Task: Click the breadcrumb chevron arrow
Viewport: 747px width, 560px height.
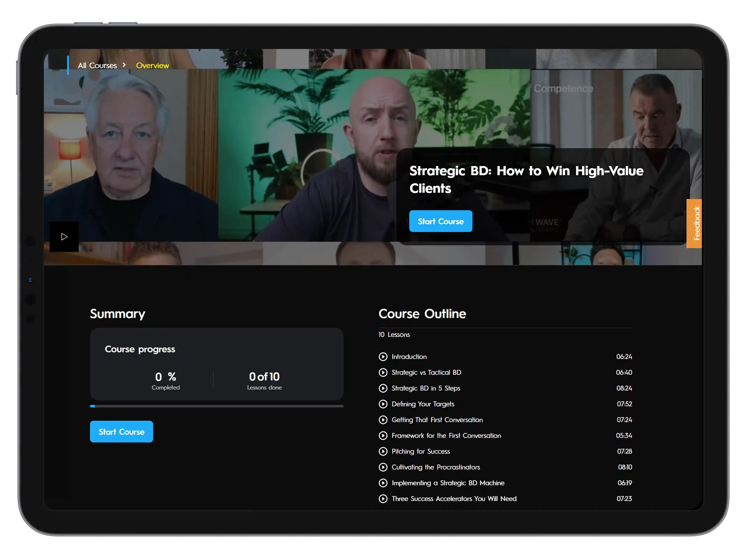Action: coord(124,65)
